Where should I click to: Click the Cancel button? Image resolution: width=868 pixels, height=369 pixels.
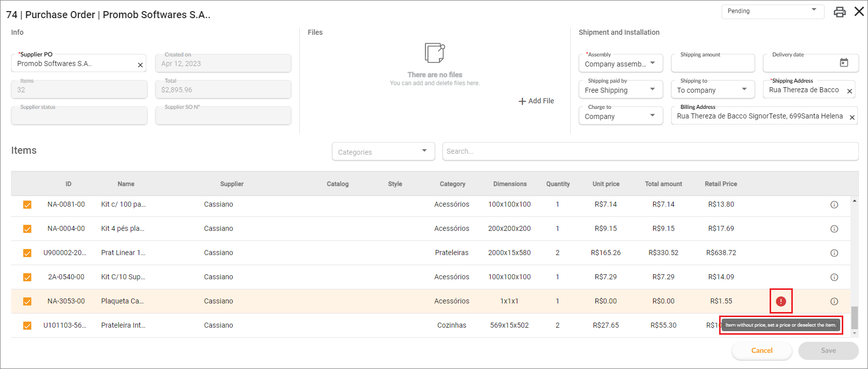[762, 351]
